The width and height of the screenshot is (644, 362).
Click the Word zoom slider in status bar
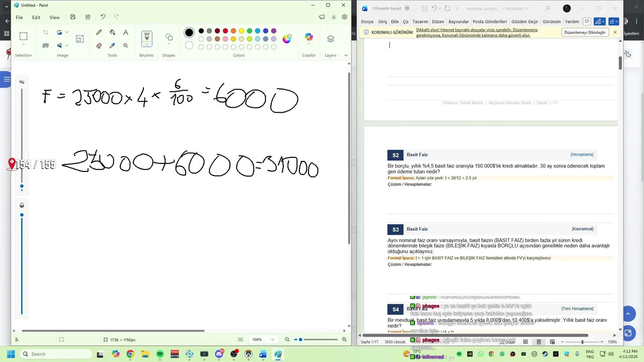(582, 342)
